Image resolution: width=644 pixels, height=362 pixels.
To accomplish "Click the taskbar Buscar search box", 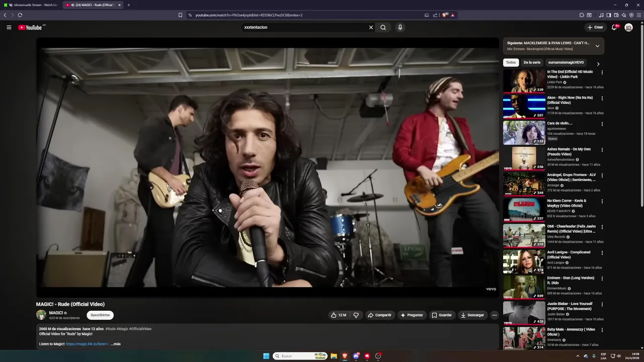I will click(300, 356).
